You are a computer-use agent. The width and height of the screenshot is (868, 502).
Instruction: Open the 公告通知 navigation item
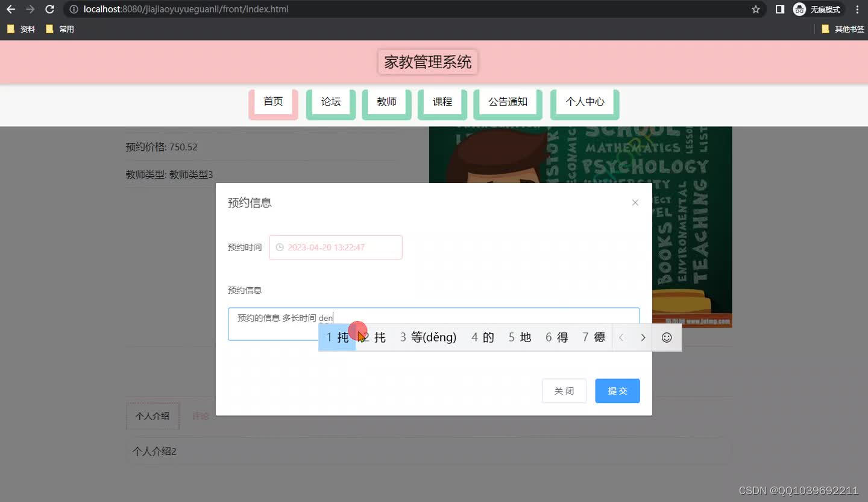pyautogui.click(x=508, y=102)
